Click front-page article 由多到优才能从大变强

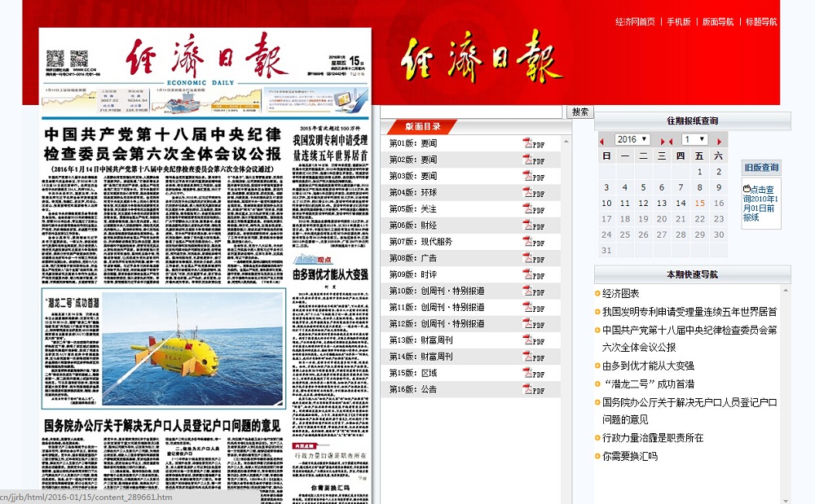[330, 274]
